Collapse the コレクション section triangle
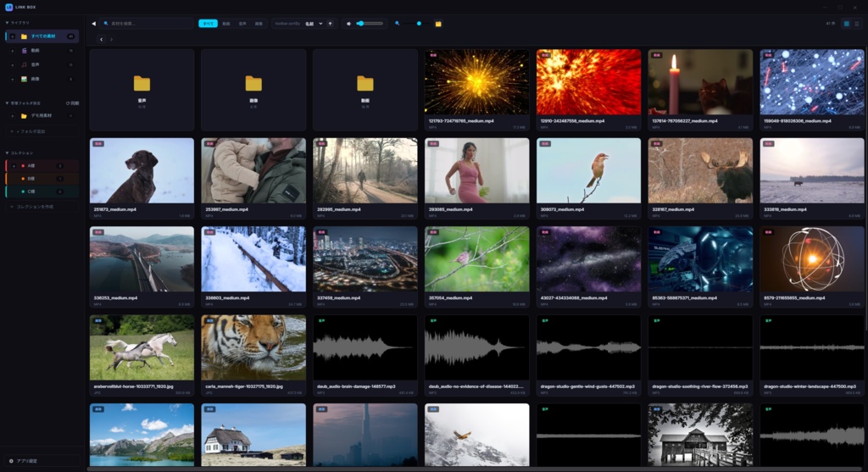Image resolution: width=868 pixels, height=472 pixels. [x=7, y=153]
